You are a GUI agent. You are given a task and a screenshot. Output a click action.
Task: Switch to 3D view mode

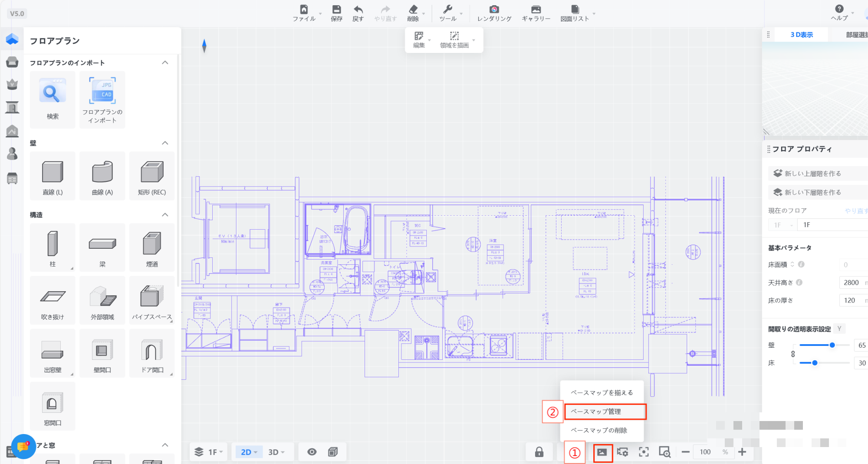tap(276, 452)
